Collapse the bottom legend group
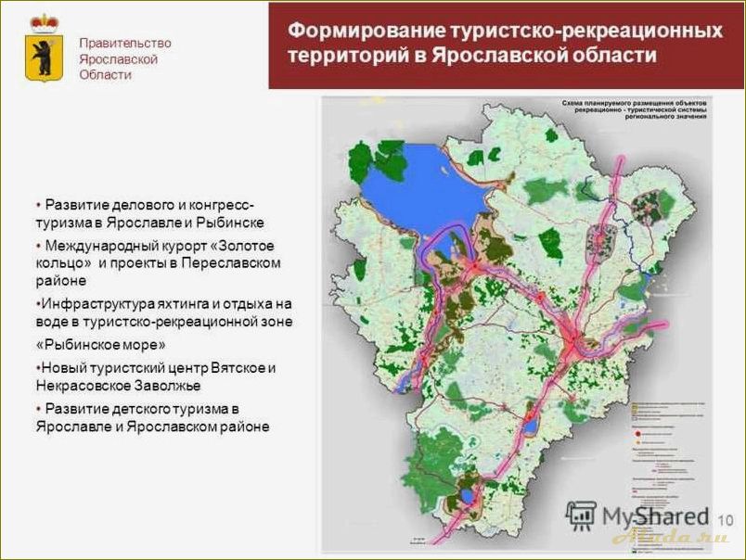Screen dimensions: 746x560 [652, 496]
